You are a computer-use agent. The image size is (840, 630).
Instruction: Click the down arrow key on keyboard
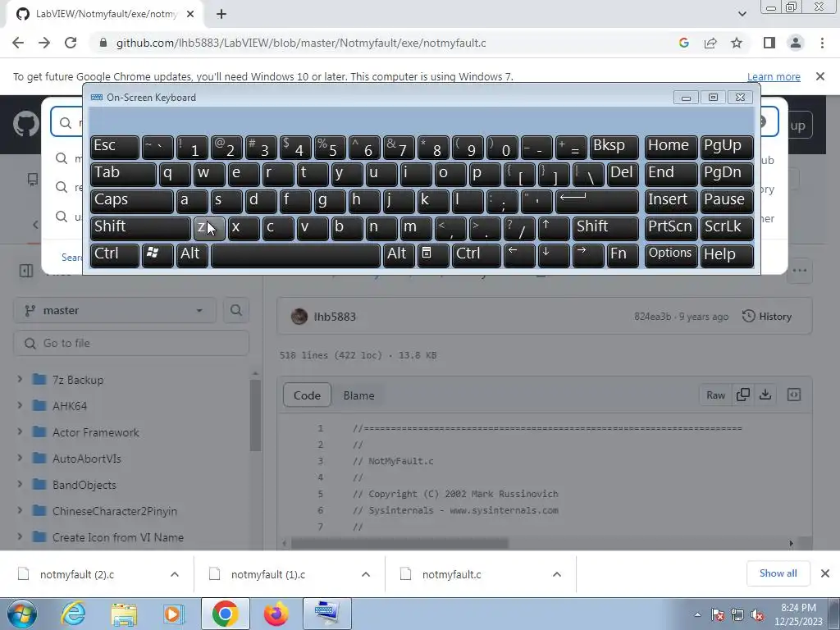point(554,255)
